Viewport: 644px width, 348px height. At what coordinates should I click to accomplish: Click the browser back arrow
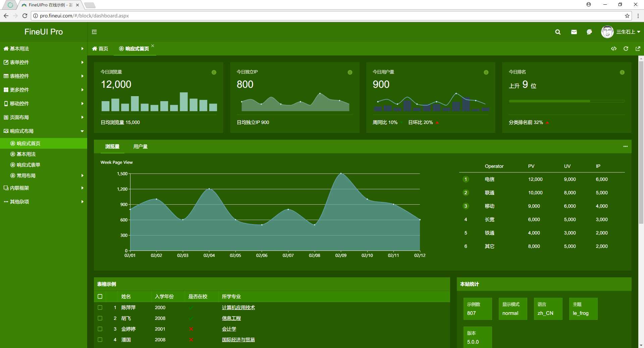[x=6, y=16]
